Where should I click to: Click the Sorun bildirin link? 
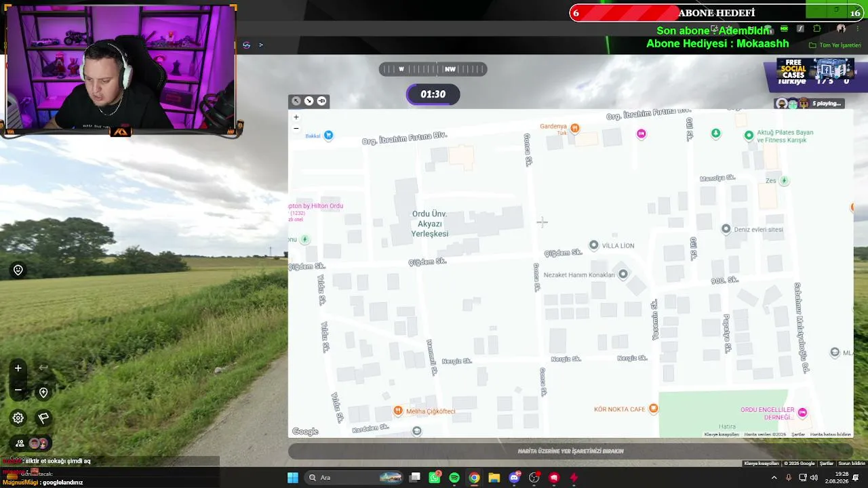852,464
